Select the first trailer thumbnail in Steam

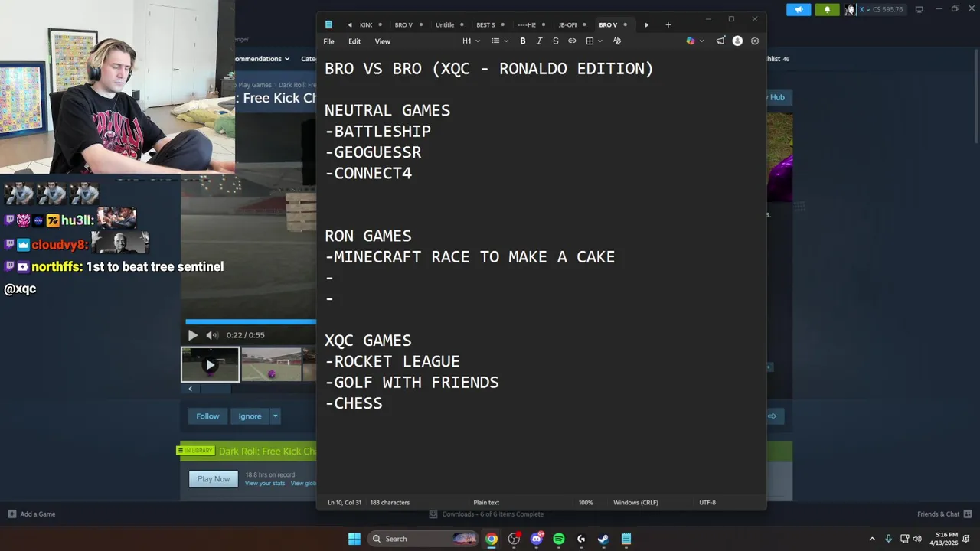click(x=210, y=364)
